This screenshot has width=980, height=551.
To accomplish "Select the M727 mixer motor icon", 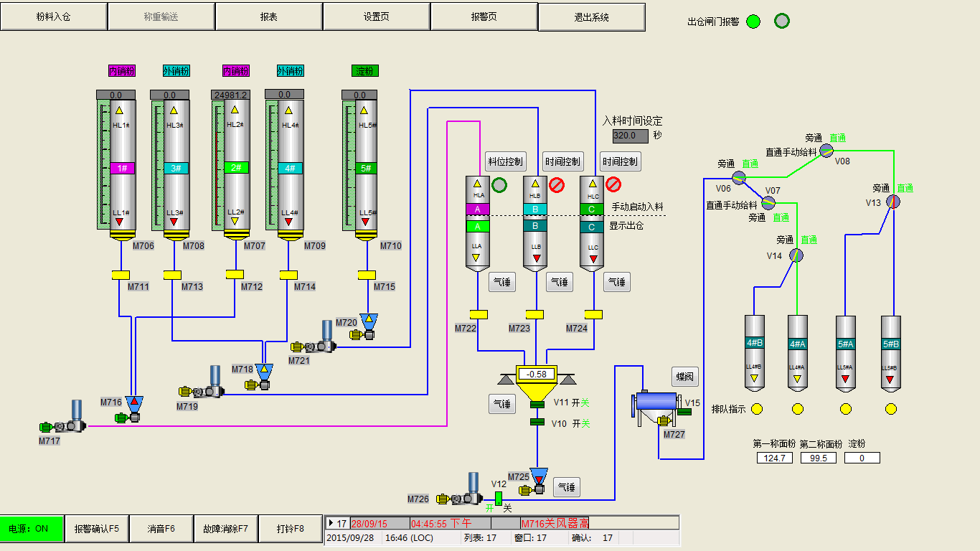I will click(x=664, y=421).
